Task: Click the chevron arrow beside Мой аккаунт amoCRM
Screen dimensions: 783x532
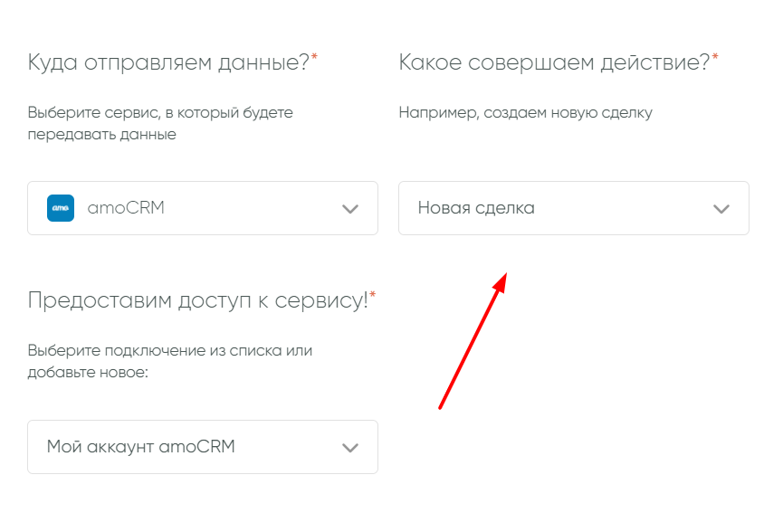Action: click(350, 447)
